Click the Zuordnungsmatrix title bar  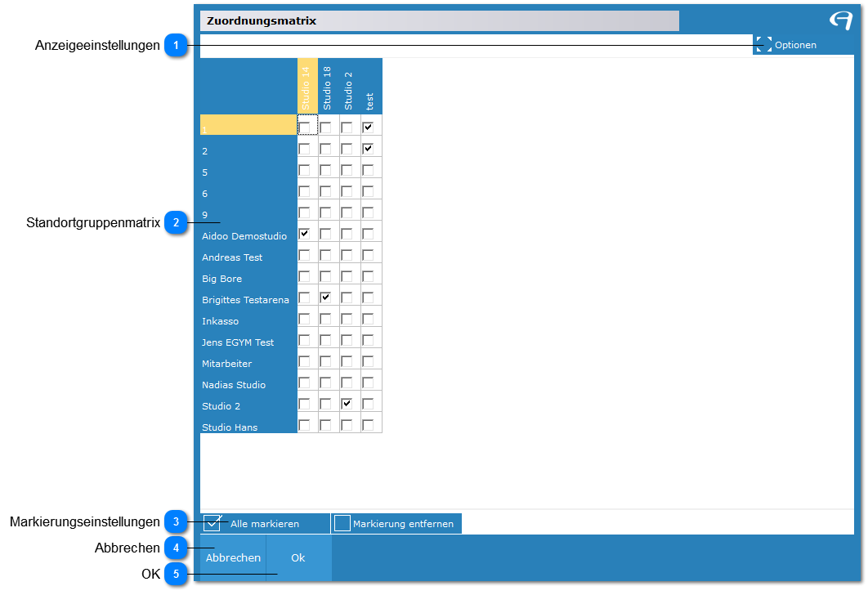click(x=440, y=21)
